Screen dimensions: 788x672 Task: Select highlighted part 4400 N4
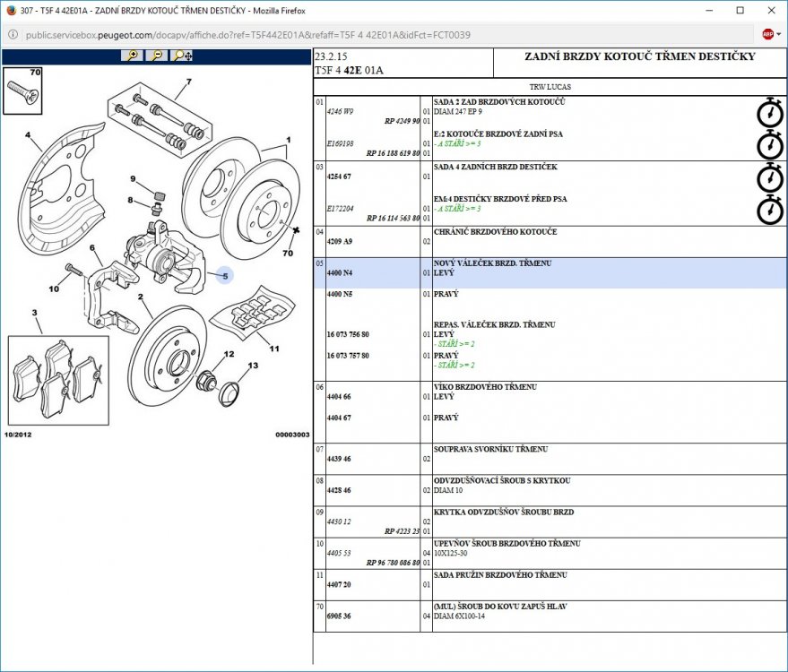click(x=339, y=272)
